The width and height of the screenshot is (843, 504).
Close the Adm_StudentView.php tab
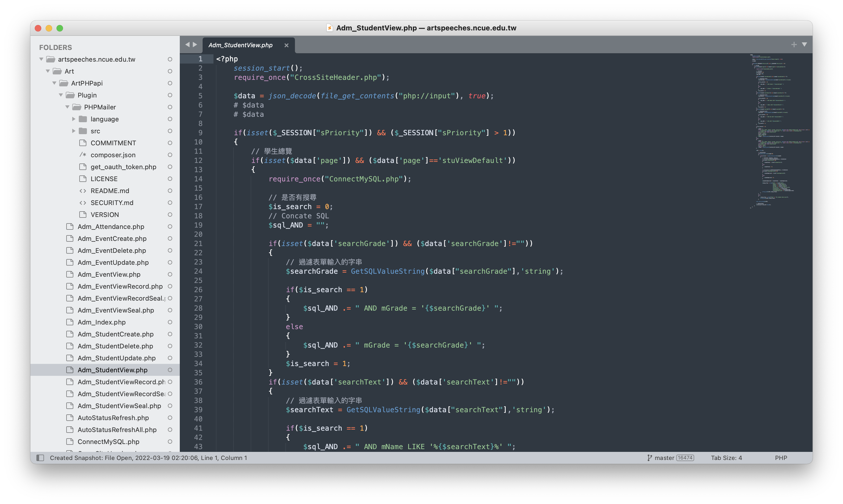coord(286,45)
